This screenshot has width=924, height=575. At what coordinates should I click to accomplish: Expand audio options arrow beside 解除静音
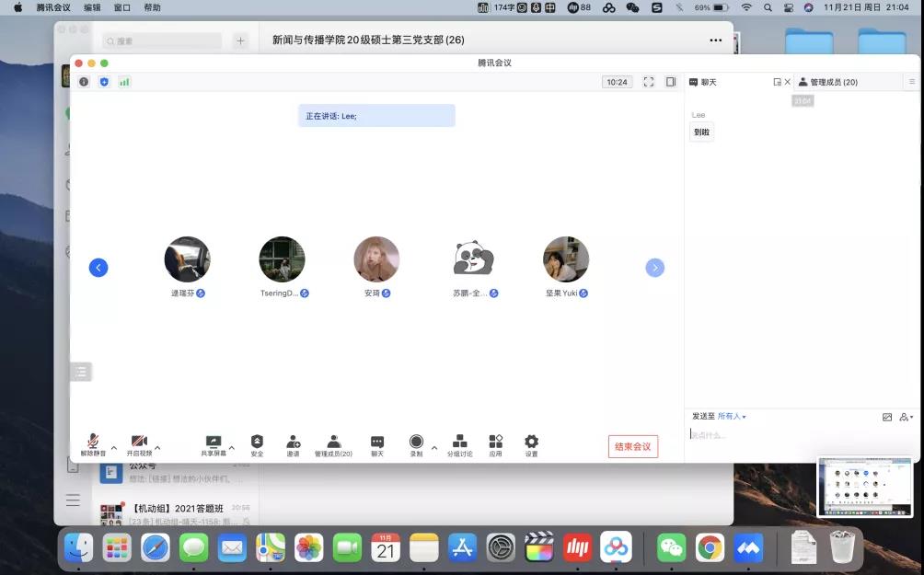tap(114, 448)
